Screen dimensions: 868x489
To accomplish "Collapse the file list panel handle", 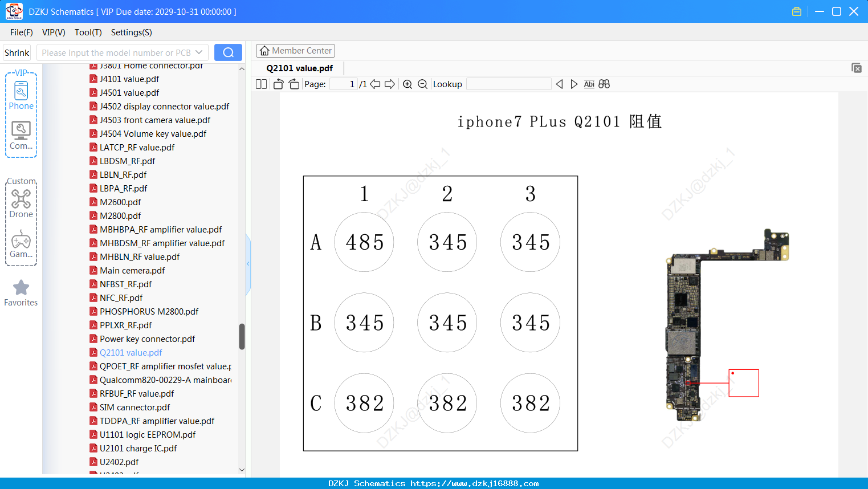I will [x=248, y=264].
